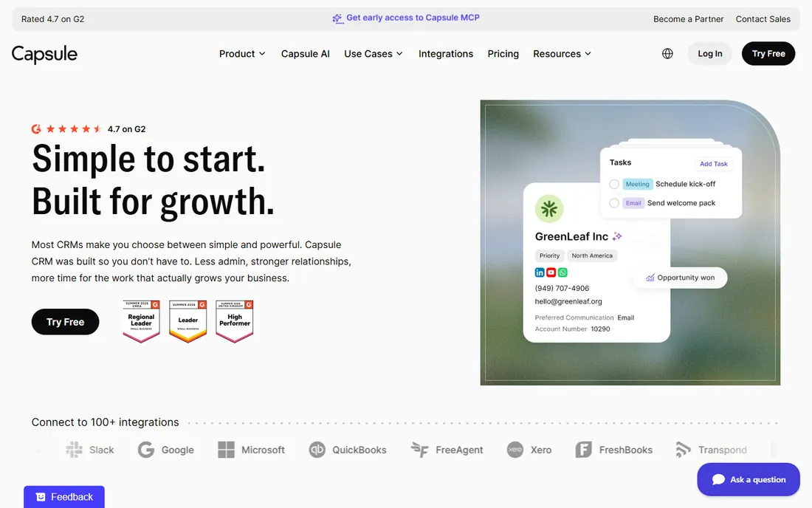
Task: Click the Tasks card heading
Action: [620, 162]
